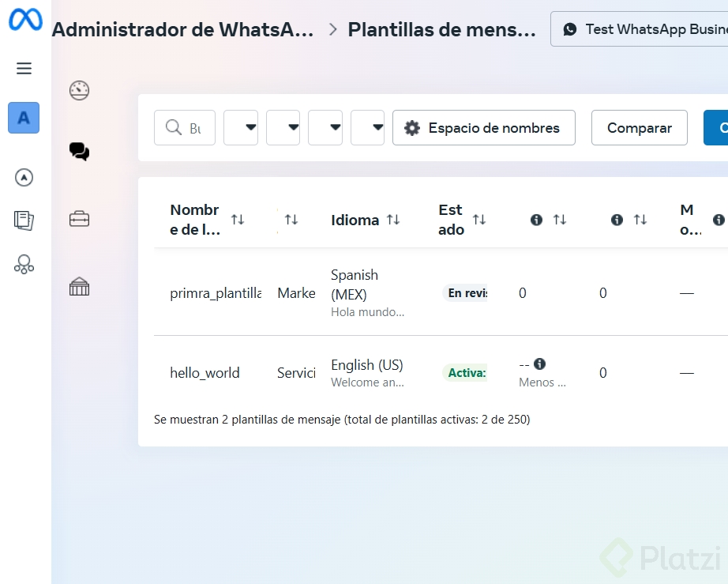
Task: Sort by Idioma column arrows
Action: [393, 219]
